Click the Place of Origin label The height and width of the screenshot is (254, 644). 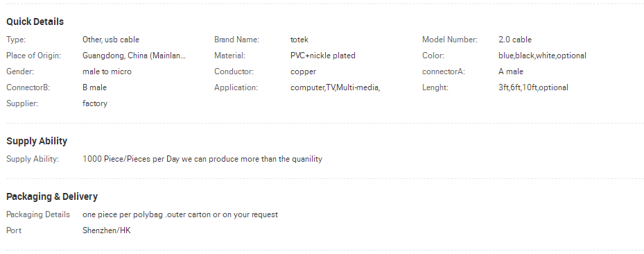[34, 56]
